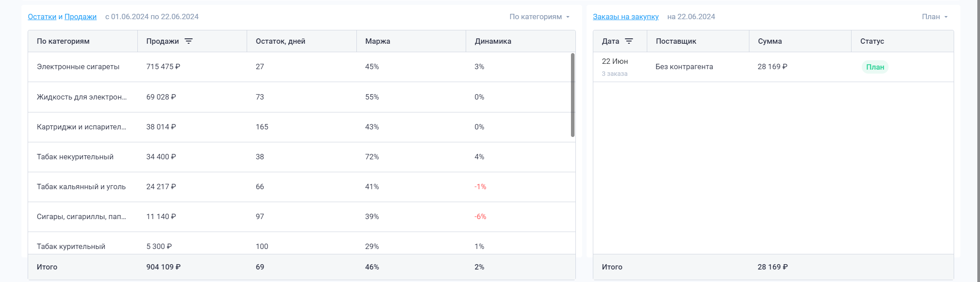Open the По категориям grouping dropdown
Viewport: 980px width, 282px height.
coord(540,17)
